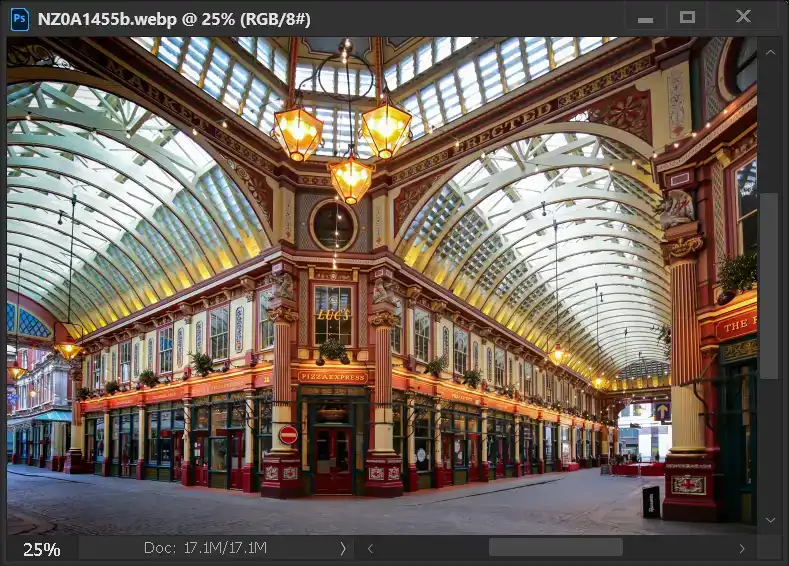The height and width of the screenshot is (566, 789).
Task: Click the vertical scrollbar up arrow
Action: [770, 52]
